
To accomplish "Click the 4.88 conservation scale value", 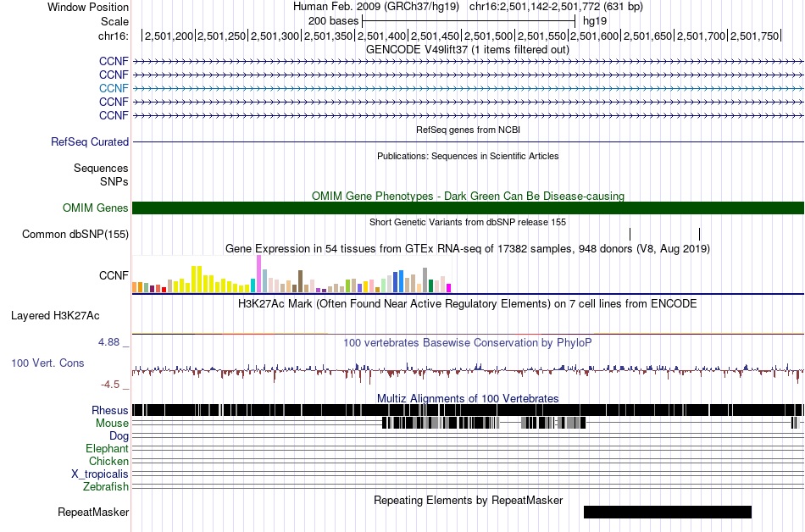I will [x=109, y=342].
